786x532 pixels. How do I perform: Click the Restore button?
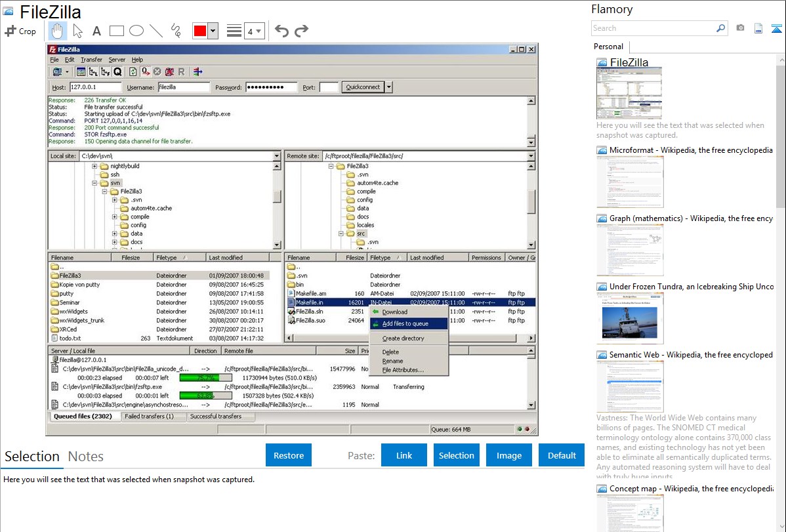coord(288,455)
